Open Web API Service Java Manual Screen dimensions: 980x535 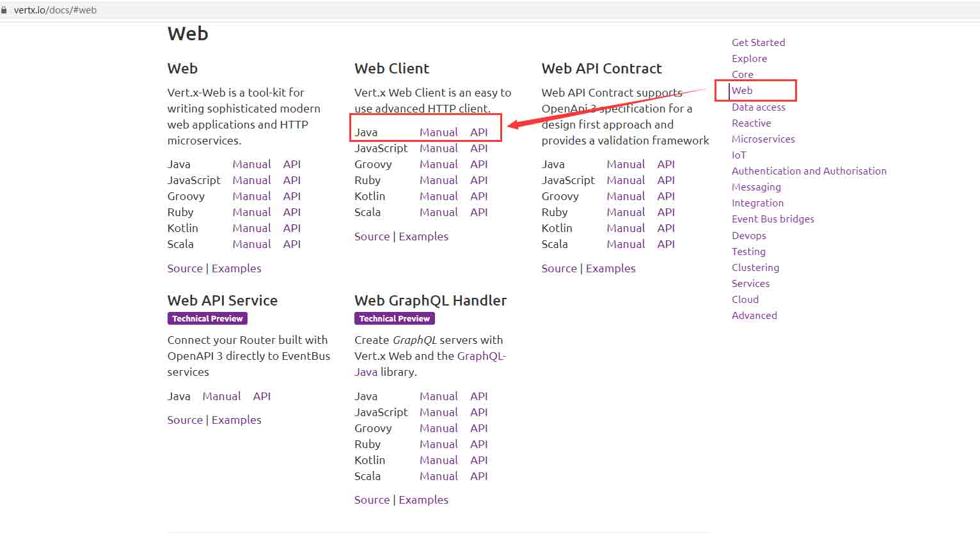click(221, 396)
